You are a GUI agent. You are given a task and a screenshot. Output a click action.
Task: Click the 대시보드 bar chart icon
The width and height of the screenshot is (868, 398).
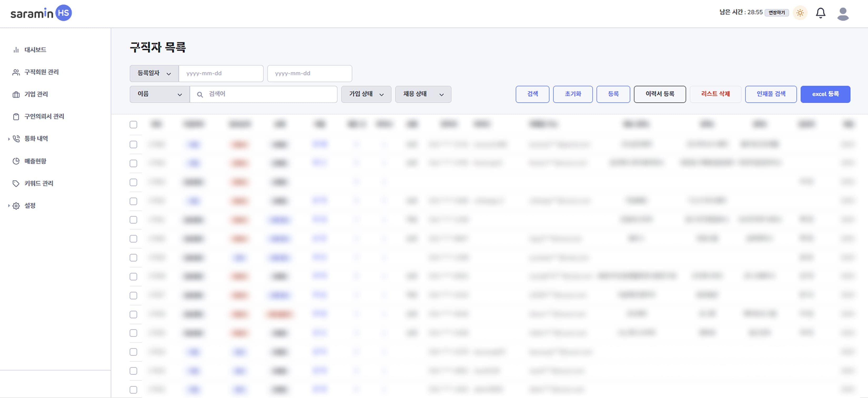(16, 50)
